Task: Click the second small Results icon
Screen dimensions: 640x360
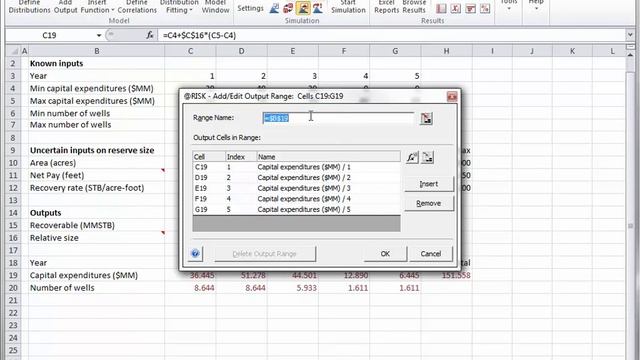Action: (x=456, y=8)
